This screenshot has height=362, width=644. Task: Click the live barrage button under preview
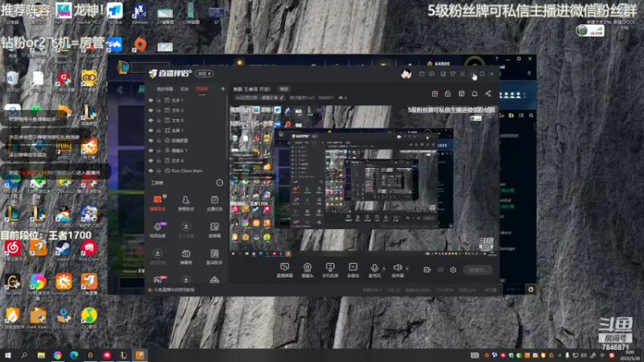point(284,270)
